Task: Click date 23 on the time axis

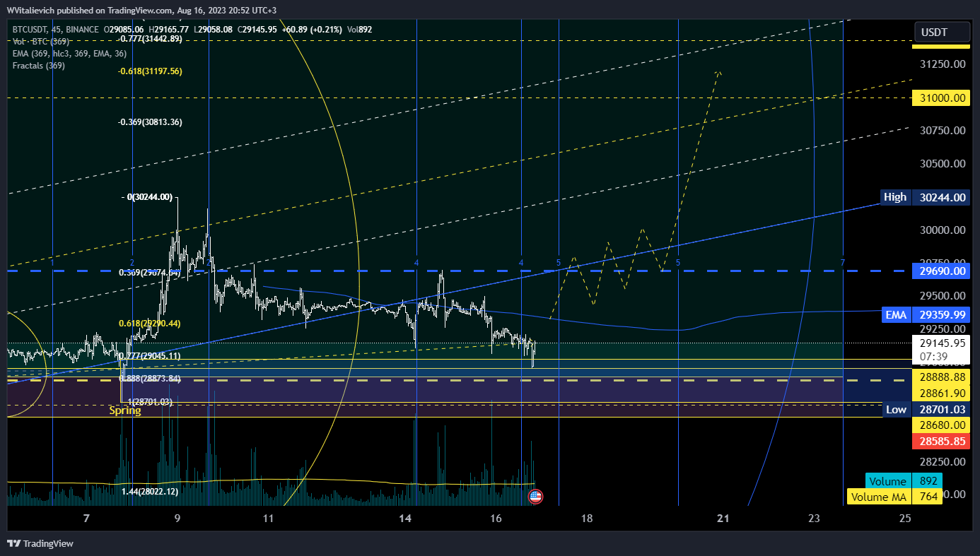Action: (x=815, y=519)
